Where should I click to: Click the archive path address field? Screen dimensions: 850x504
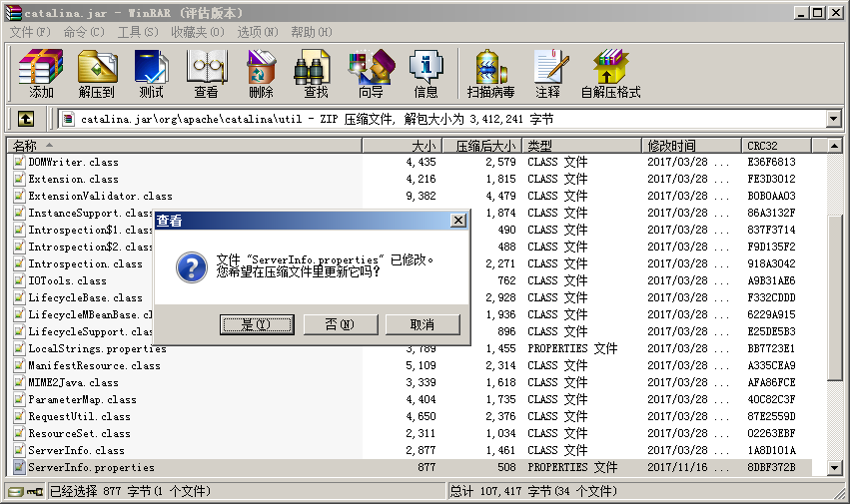442,119
